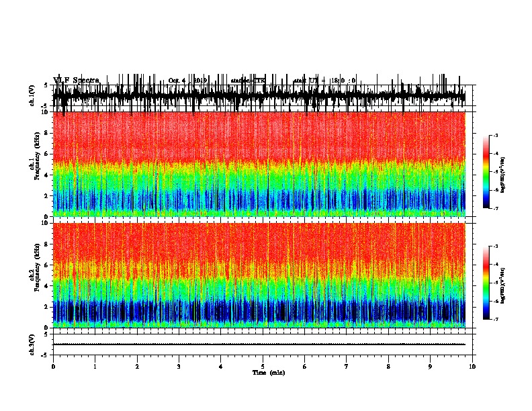Click the "-4" value on ch.2 colorbar

pos(496,264)
